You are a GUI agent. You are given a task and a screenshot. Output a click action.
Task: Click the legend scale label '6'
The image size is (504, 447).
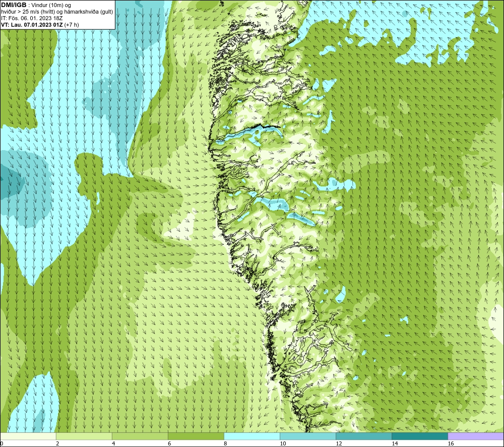[x=169, y=443]
